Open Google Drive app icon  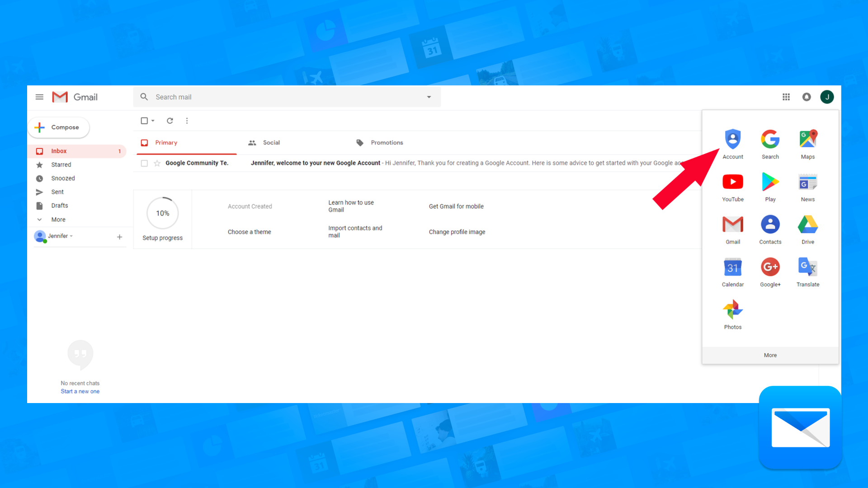(807, 225)
